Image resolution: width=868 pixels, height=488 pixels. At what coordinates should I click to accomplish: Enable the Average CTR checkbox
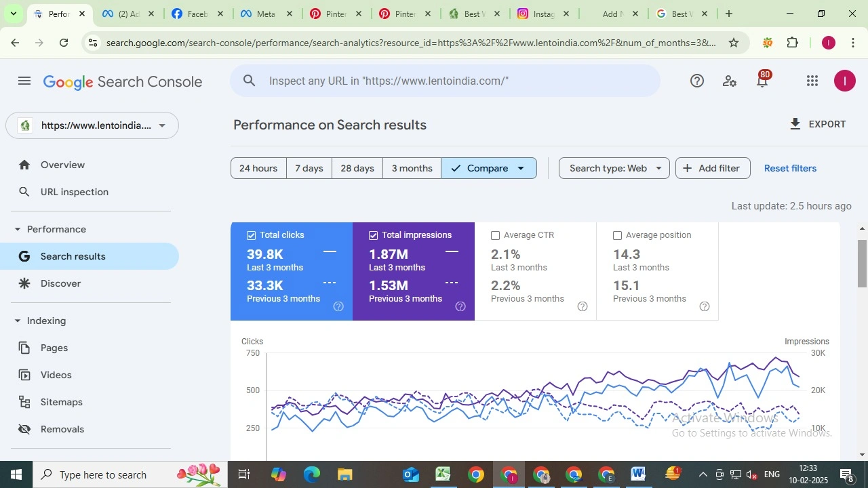[496, 235]
